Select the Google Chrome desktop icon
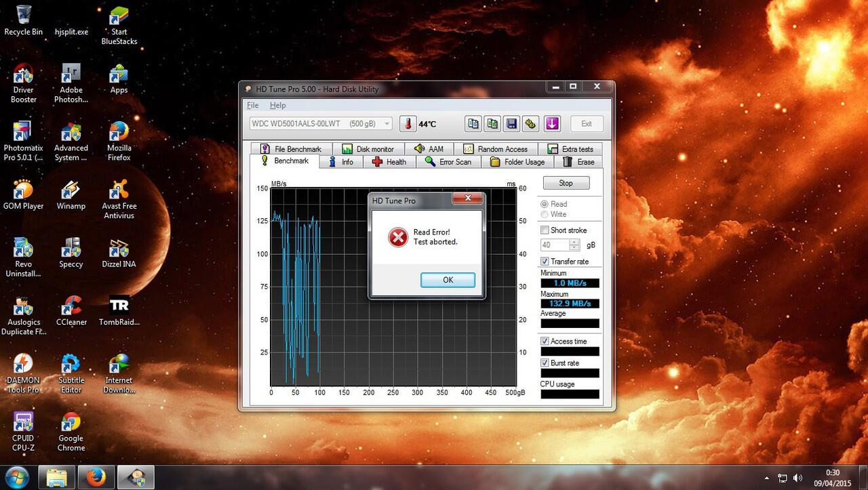The image size is (868, 490). tap(71, 432)
